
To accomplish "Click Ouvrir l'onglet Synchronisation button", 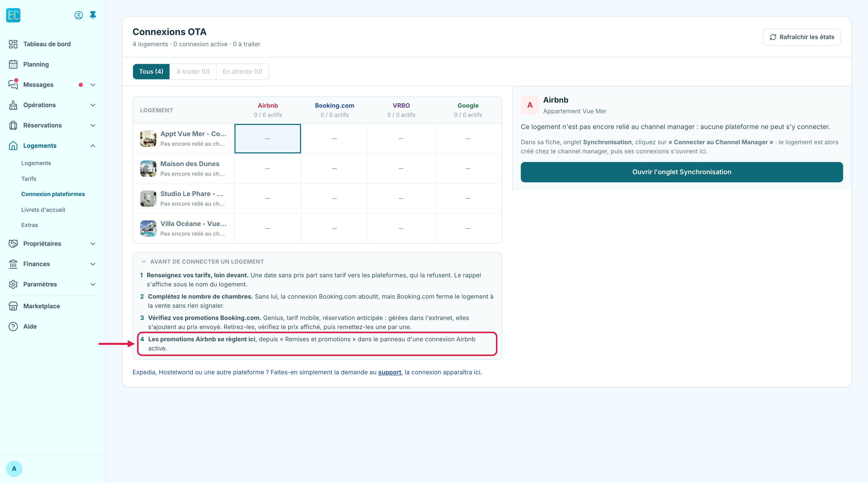I will point(682,172).
